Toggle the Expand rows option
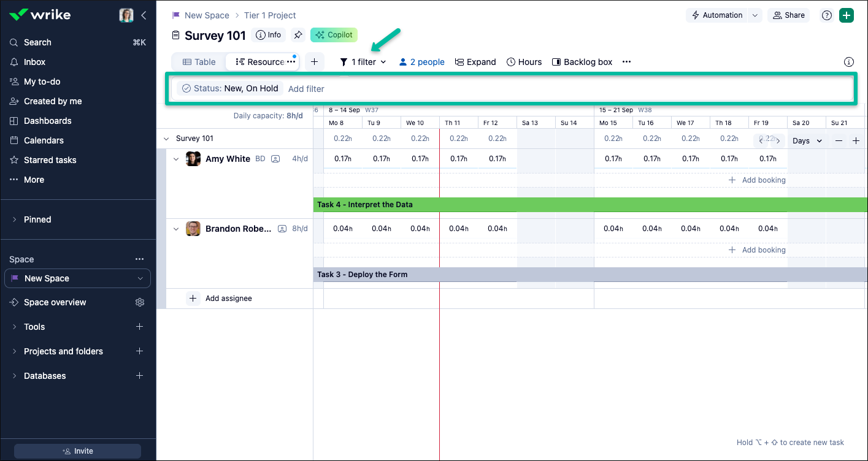Viewport: 868px width, 461px height. pos(475,62)
